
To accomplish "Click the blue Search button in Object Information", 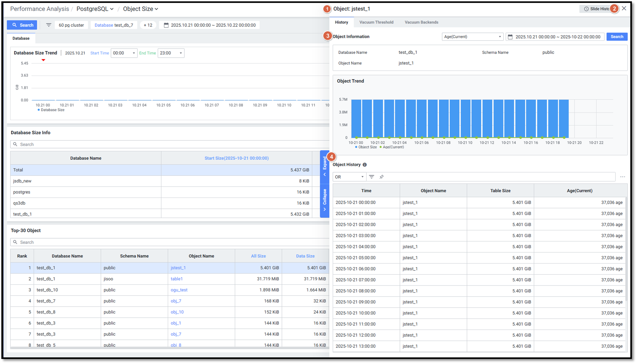I will click(x=617, y=37).
